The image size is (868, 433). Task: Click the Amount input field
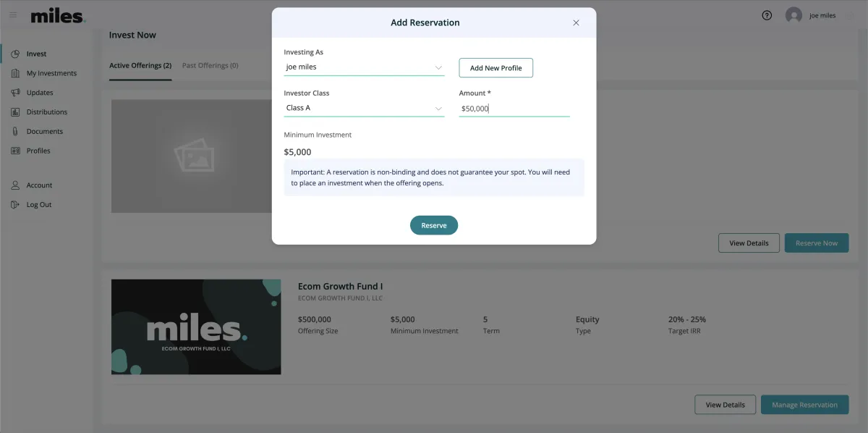pos(514,109)
